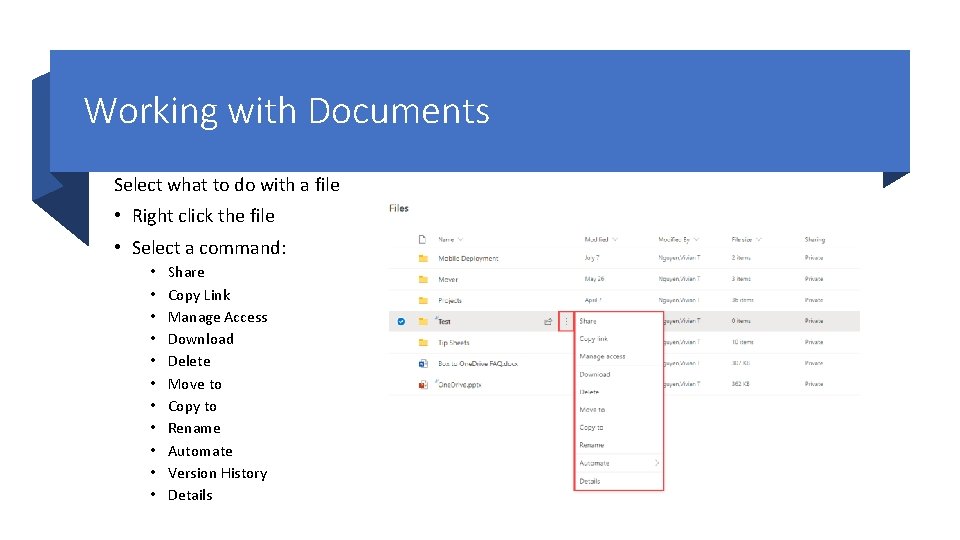
Task: Open the Mobile Deployment folder name
Action: [x=468, y=258]
